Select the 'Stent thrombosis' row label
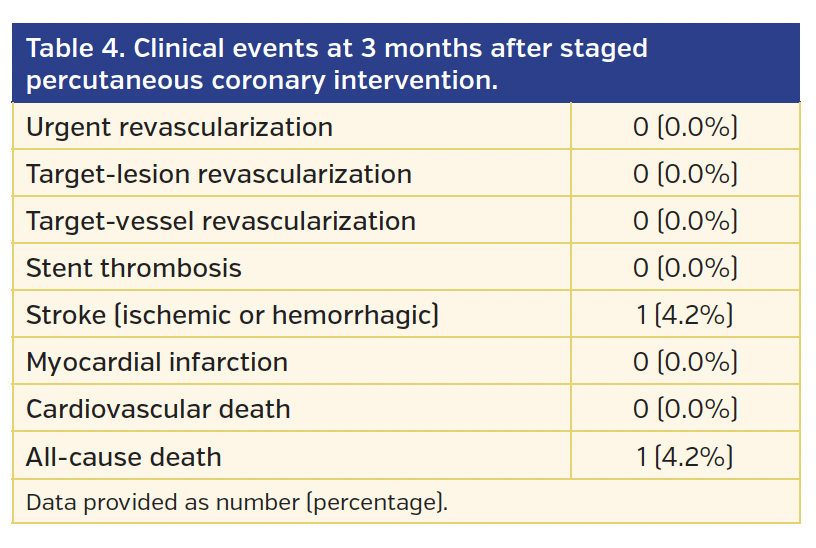Image resolution: width=816 pixels, height=548 pixels. 134,268
